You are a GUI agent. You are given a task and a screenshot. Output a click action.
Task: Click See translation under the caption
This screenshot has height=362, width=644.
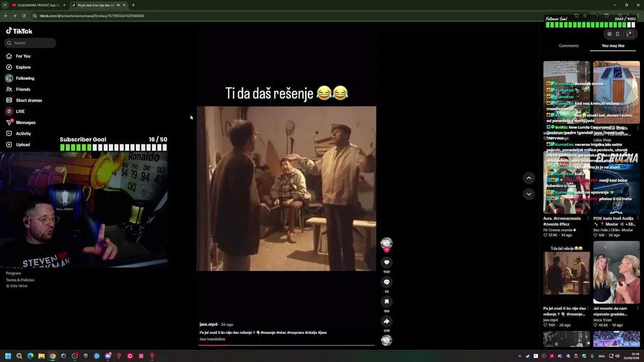click(x=212, y=339)
